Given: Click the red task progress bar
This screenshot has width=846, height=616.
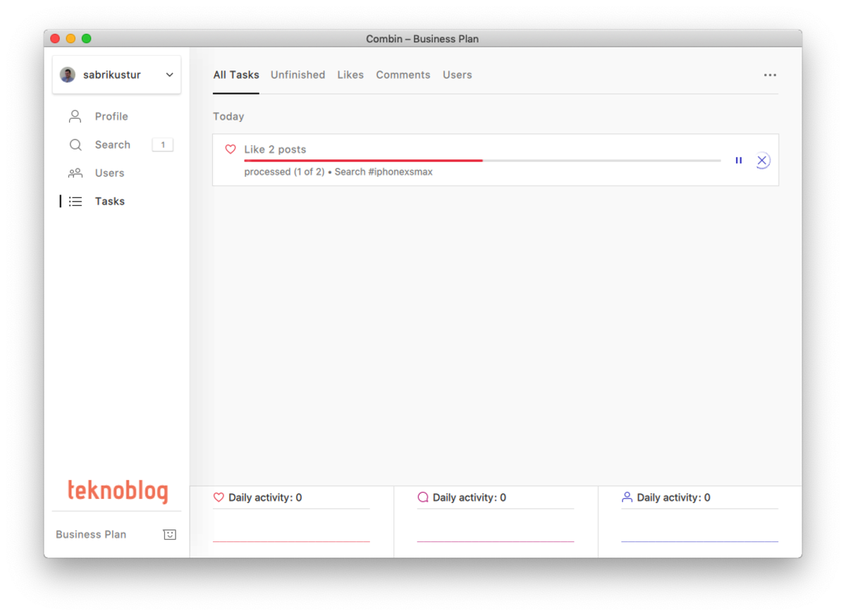Looking at the screenshot, I should point(363,161).
